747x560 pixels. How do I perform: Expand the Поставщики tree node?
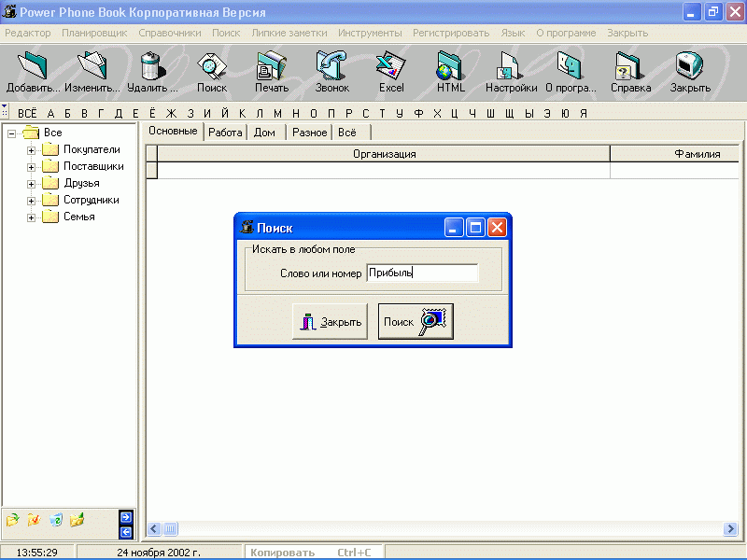pos(31,167)
